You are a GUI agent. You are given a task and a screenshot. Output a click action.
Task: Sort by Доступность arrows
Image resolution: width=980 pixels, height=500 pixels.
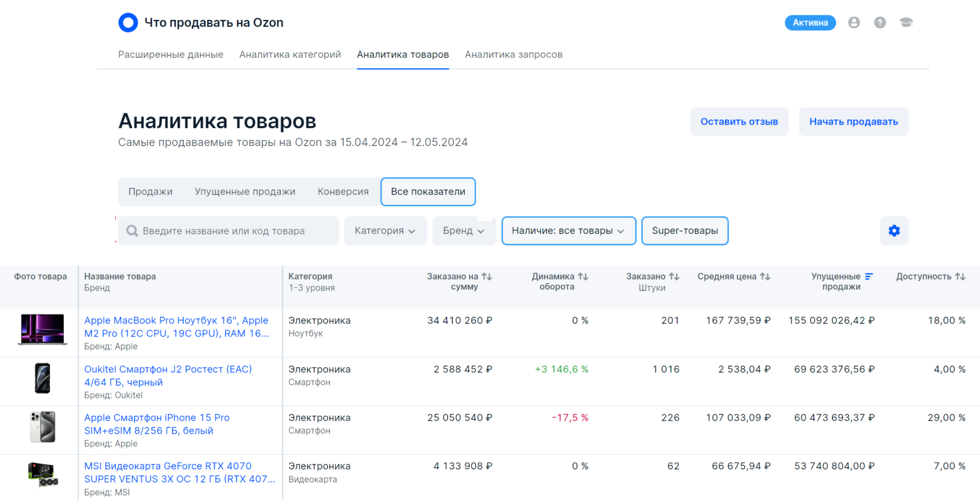(x=960, y=277)
